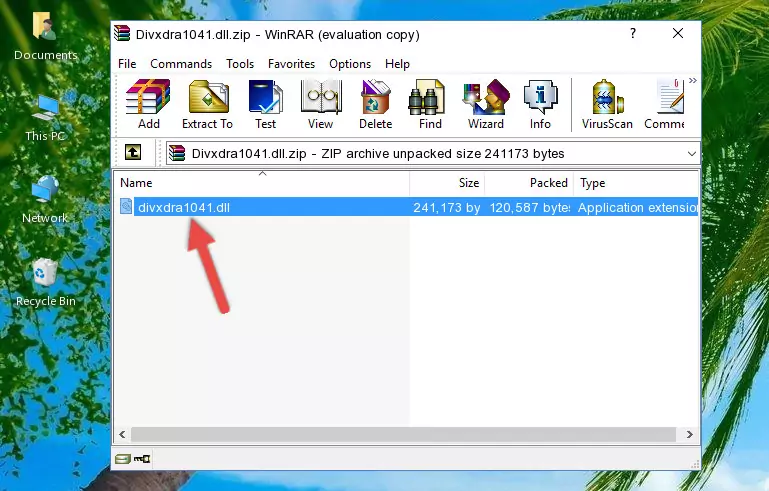Viewport: 769px width, 491px height.
Task: Click the Delete toolbar icon
Action: pyautogui.click(x=375, y=104)
